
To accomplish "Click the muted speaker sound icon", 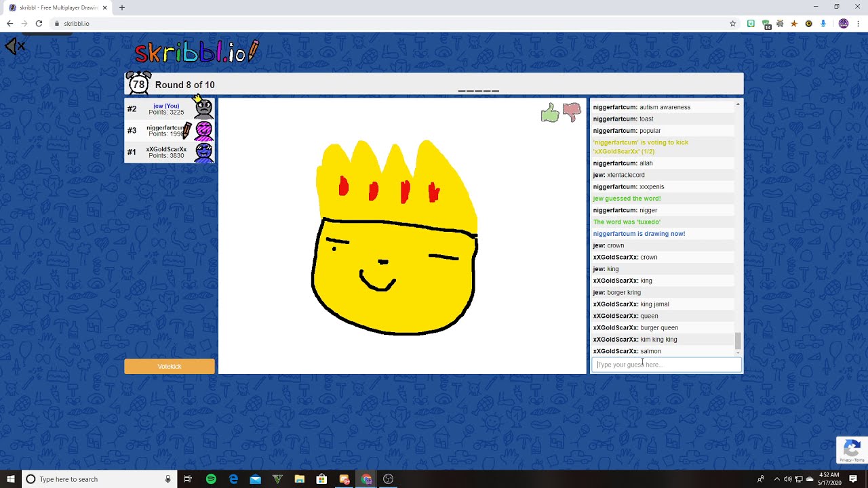I will click(15, 46).
